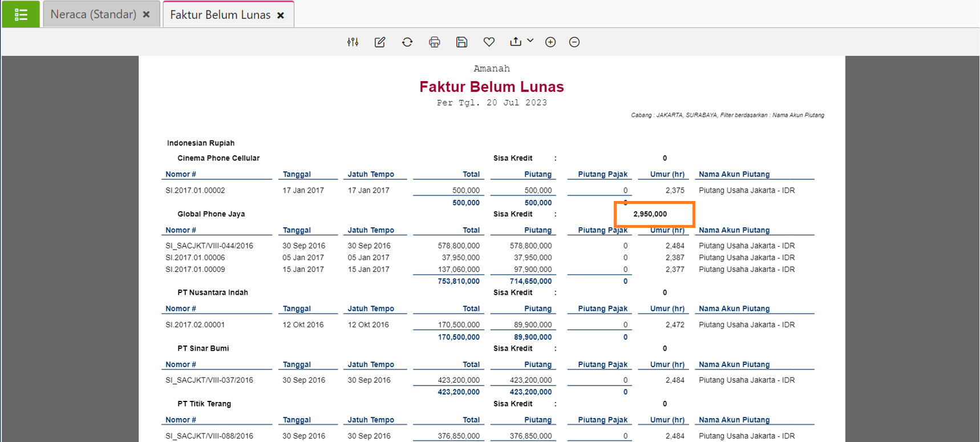Click the export upload icon
This screenshot has height=442, width=980.
tap(516, 42)
